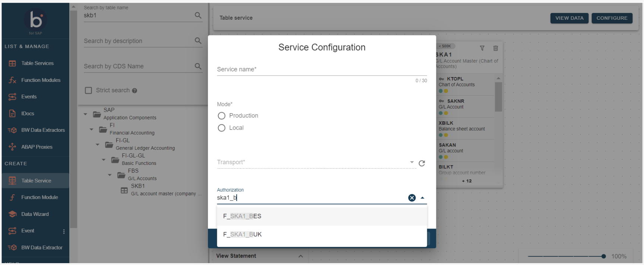644x265 pixels.
Task: Click the Strict search help icon
Action: point(135,91)
